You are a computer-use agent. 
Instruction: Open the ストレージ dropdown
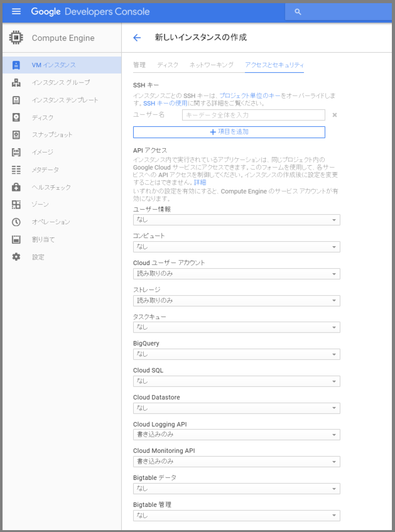tap(237, 301)
